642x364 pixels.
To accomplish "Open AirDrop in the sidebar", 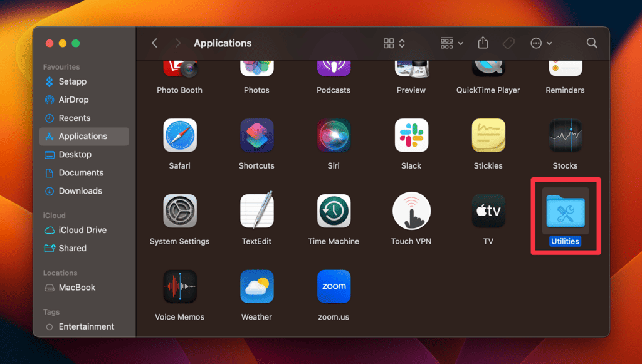I will tap(84, 100).
